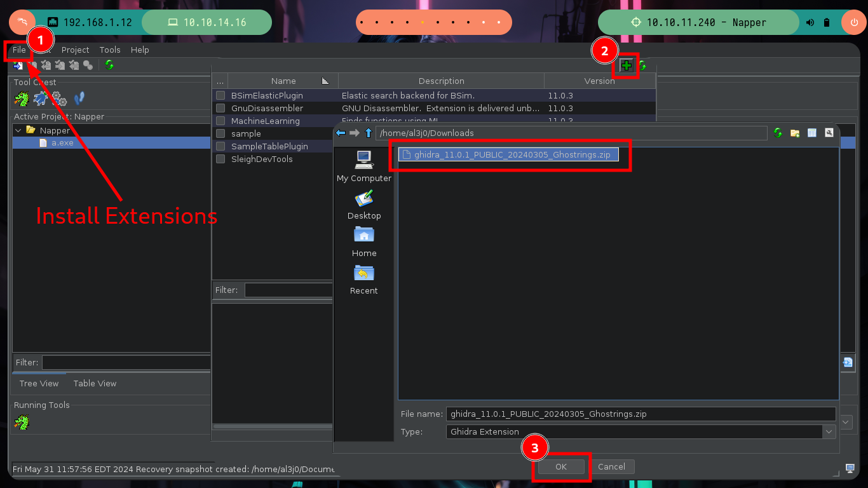Check the sample extension checkbox
The height and width of the screenshot is (488, 868).
[220, 133]
